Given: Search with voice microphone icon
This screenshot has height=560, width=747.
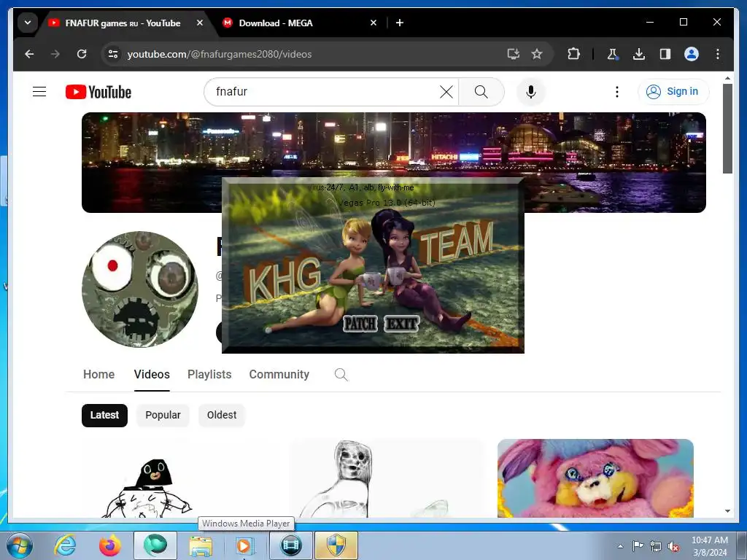Looking at the screenshot, I should (531, 92).
